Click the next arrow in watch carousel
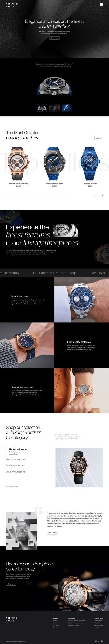 102,195
